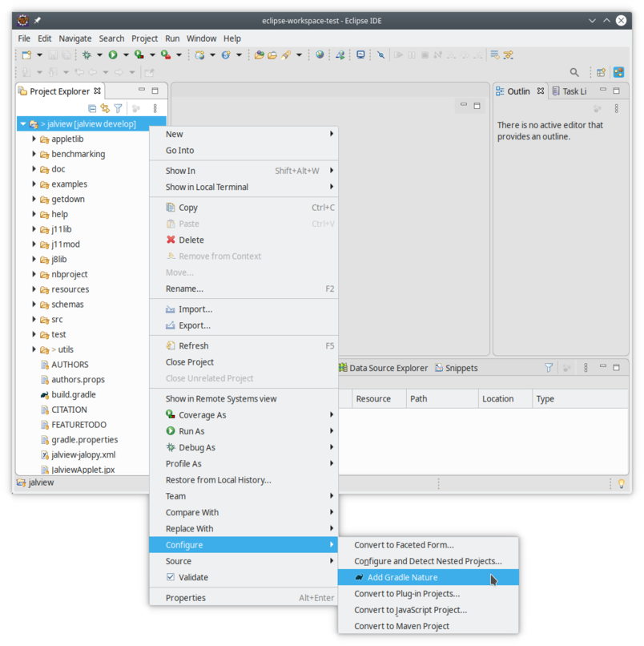Expand the benchmarking folder

click(34, 154)
